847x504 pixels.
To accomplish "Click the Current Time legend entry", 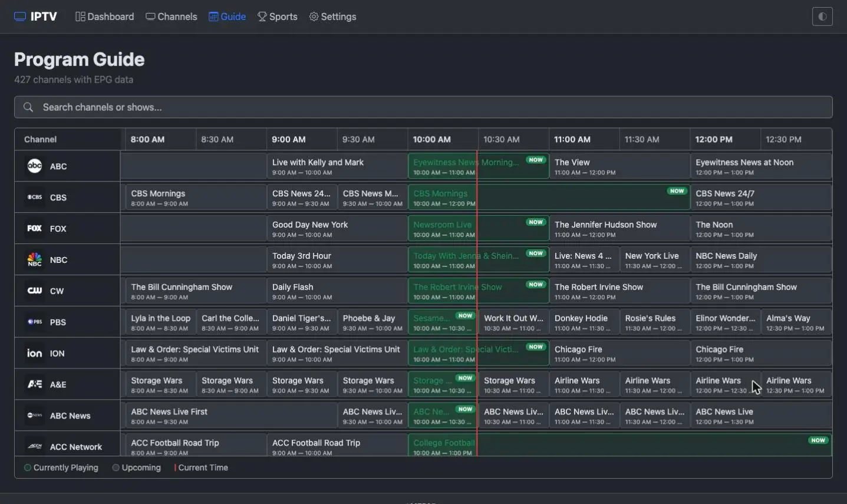I will pyautogui.click(x=201, y=467).
